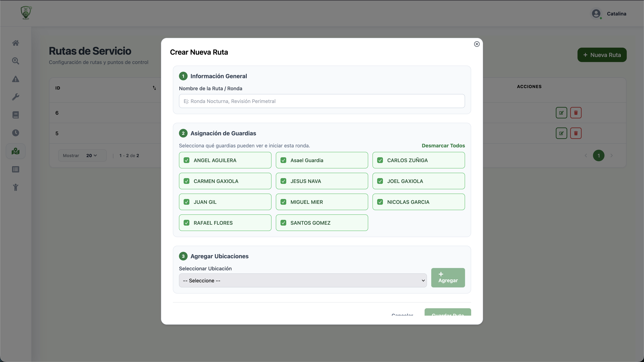The width and height of the screenshot is (644, 362).
Task: Close the Crear Nueva Ruta dialog
Action: pyautogui.click(x=477, y=44)
